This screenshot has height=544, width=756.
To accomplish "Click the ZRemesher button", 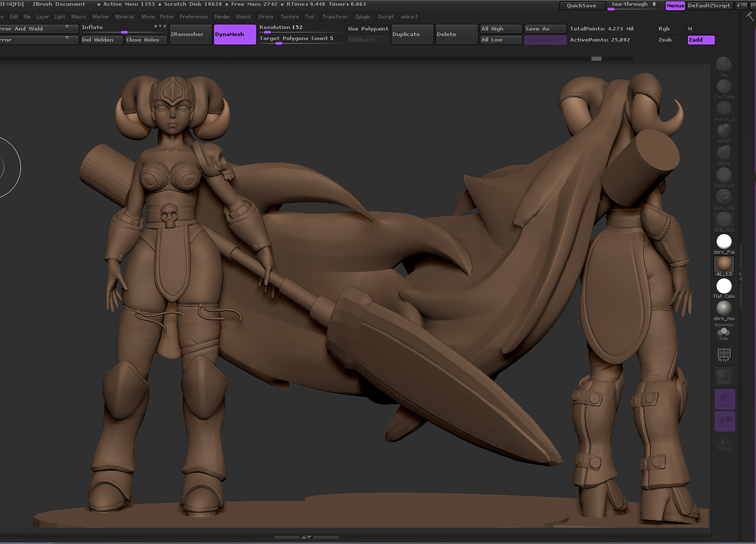I will 191,35.
